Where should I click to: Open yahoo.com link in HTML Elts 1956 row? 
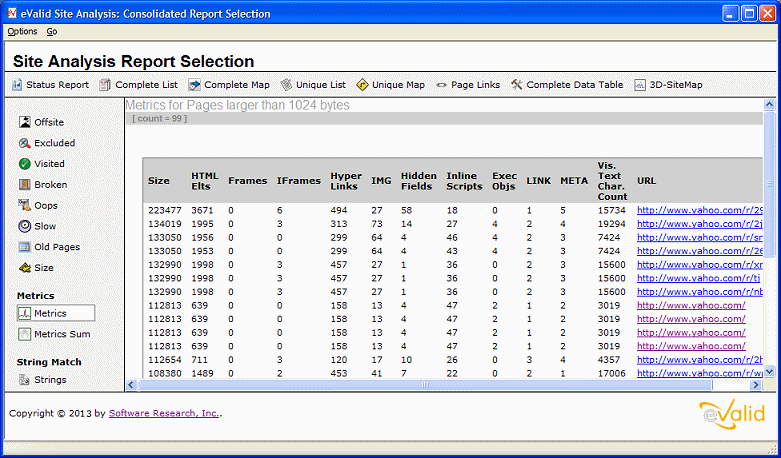click(x=700, y=237)
